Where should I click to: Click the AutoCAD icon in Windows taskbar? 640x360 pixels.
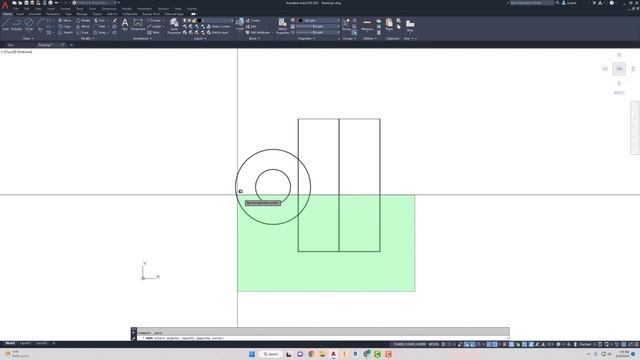coord(333,354)
